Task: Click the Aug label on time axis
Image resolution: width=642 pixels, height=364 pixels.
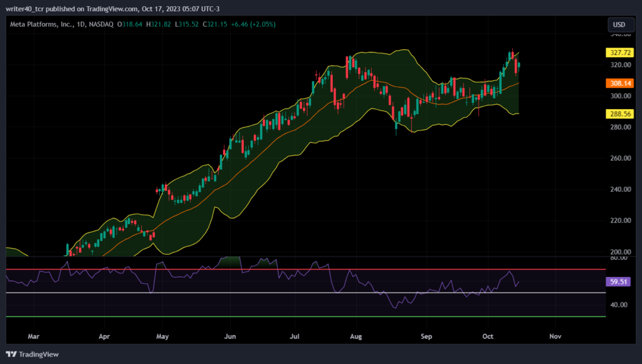Action: pyautogui.click(x=356, y=336)
